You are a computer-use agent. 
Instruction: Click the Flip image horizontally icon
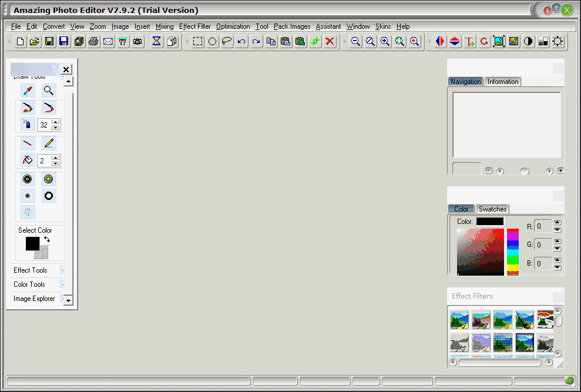441,41
